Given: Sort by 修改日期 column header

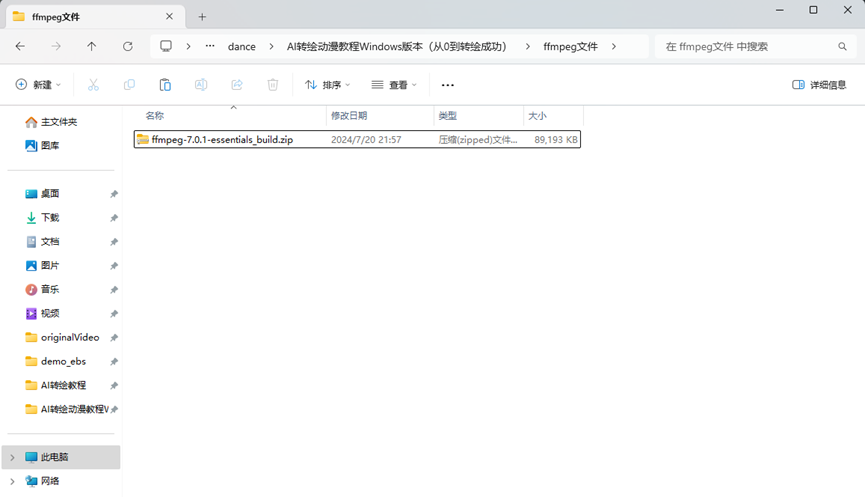Looking at the screenshot, I should (349, 116).
